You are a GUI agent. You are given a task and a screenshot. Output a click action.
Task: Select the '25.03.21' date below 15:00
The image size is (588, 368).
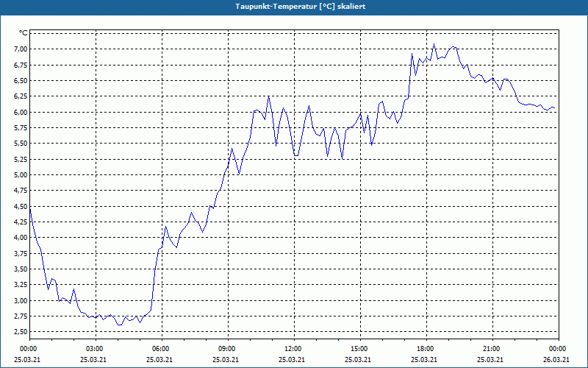pyautogui.click(x=358, y=359)
